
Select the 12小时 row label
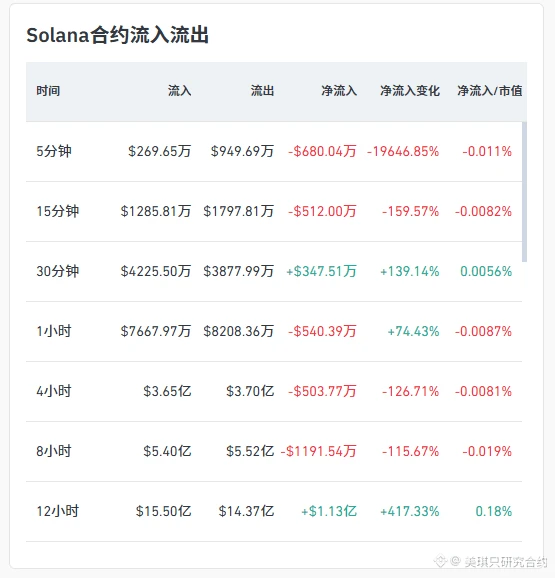pyautogui.click(x=57, y=511)
